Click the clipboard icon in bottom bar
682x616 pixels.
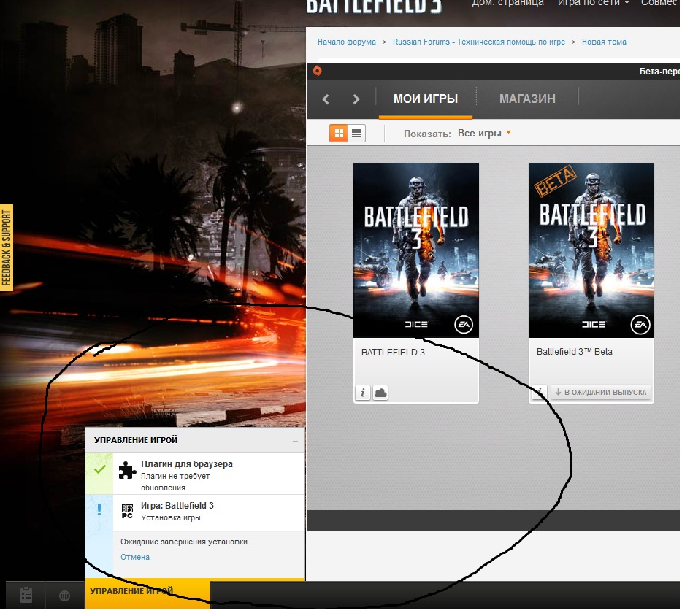click(x=26, y=595)
